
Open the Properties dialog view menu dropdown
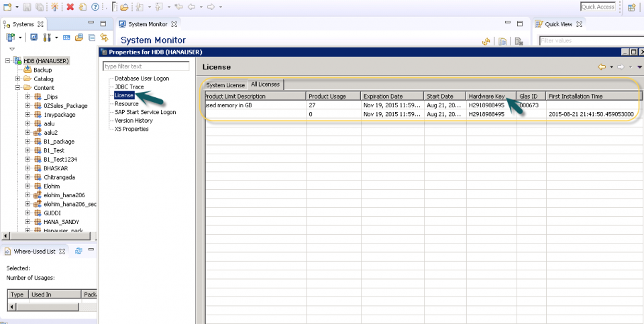(x=639, y=67)
